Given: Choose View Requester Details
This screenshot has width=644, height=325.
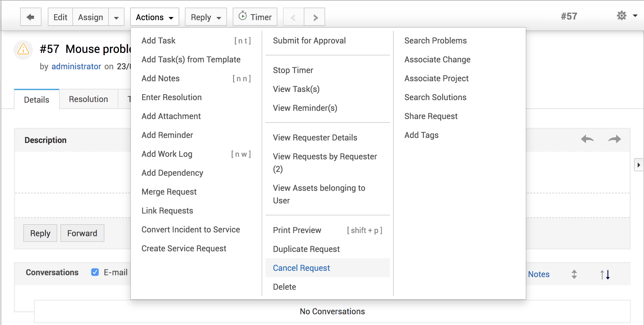Looking at the screenshot, I should coord(328,138).
